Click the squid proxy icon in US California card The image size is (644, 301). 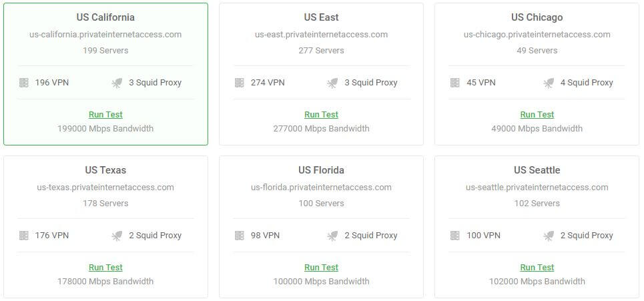[117, 83]
